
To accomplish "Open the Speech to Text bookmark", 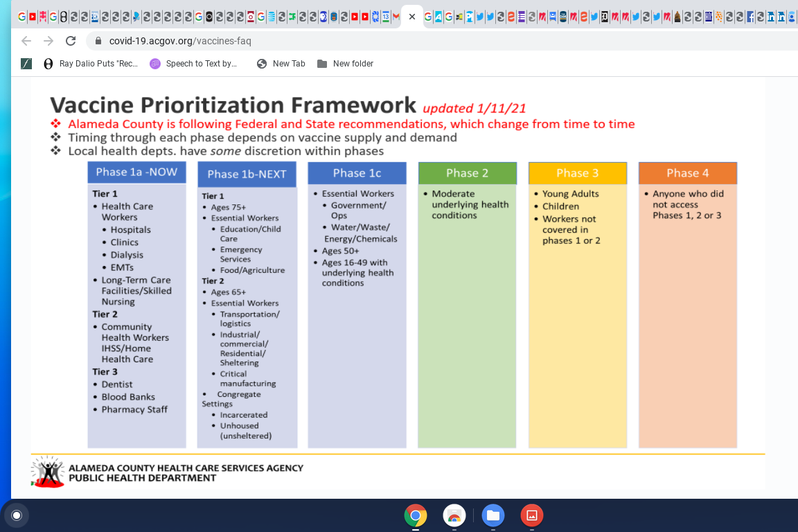I will coord(194,64).
